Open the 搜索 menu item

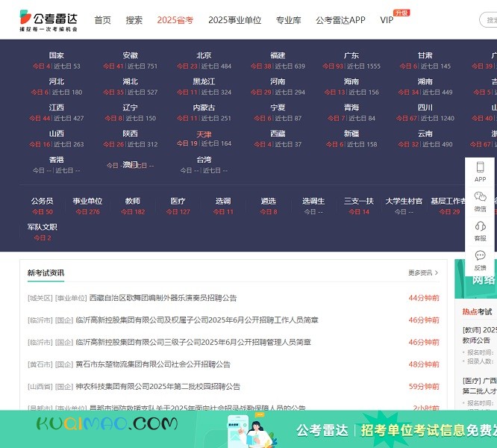(134, 20)
